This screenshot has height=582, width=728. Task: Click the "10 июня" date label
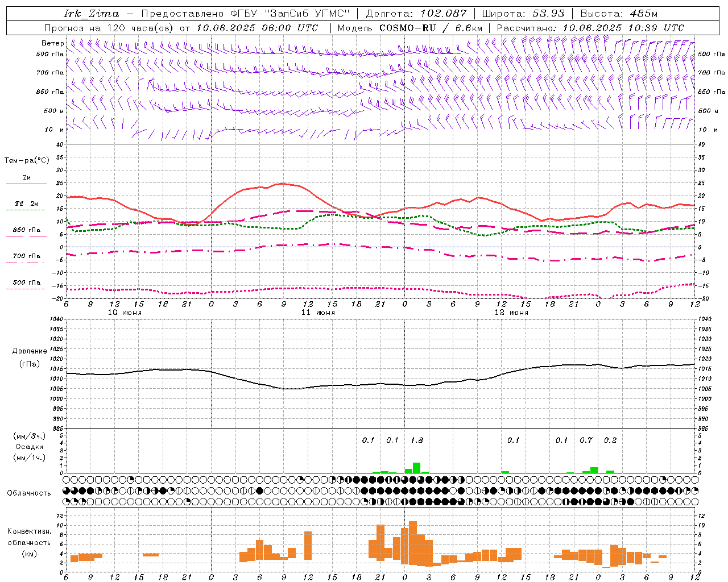coord(125,313)
